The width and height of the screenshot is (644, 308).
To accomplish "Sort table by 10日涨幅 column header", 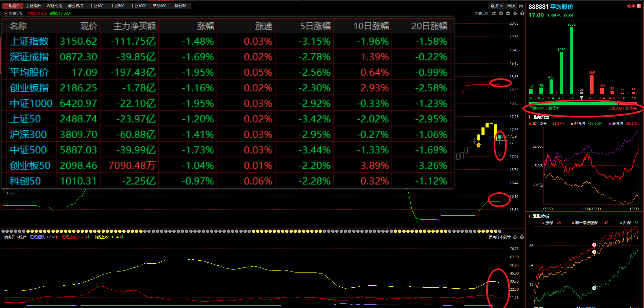I will pyautogui.click(x=371, y=26).
